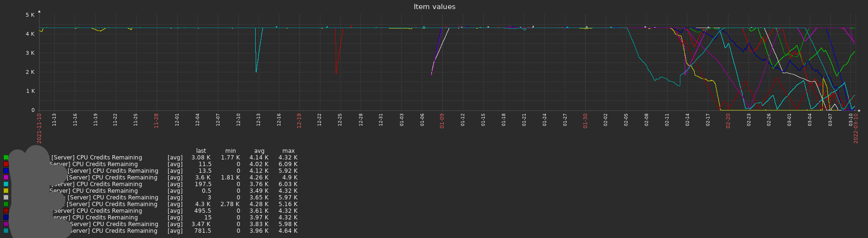The height and width of the screenshot is (238, 868).
Task: Select the cyan swatch beside last value 197.5
Action: 6,184
